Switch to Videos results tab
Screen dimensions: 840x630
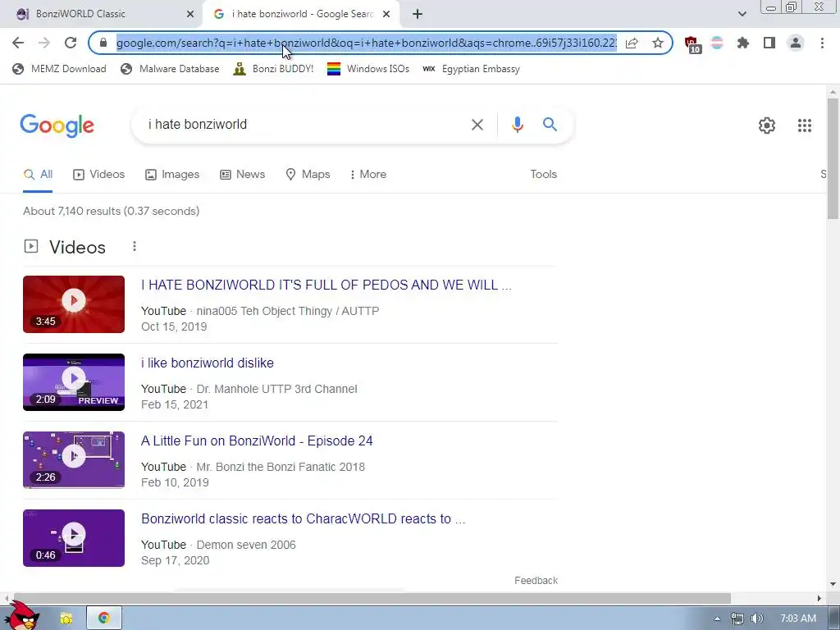coord(99,175)
